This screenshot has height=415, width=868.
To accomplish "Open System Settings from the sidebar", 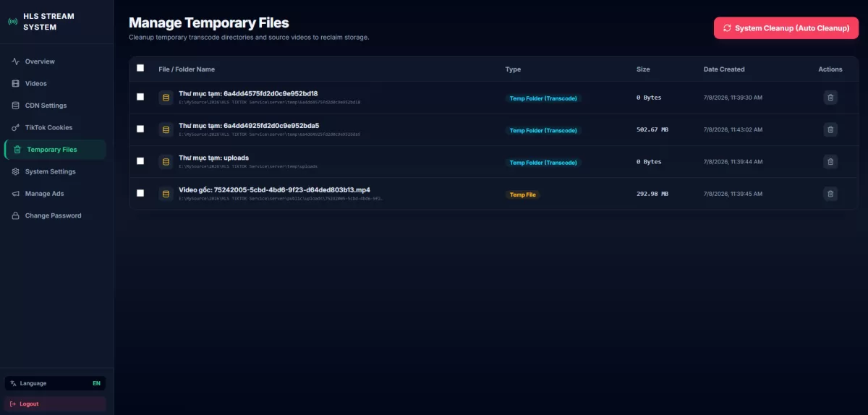I will pyautogui.click(x=55, y=172).
